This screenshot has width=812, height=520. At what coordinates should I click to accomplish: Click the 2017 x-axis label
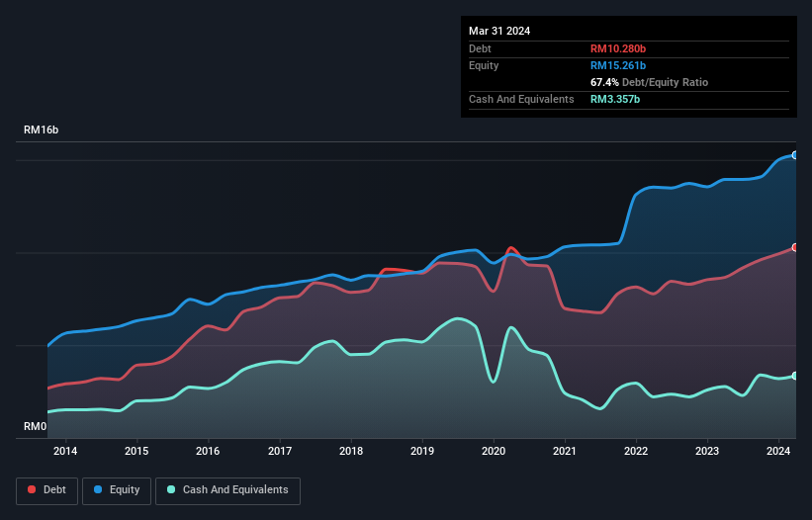point(280,451)
